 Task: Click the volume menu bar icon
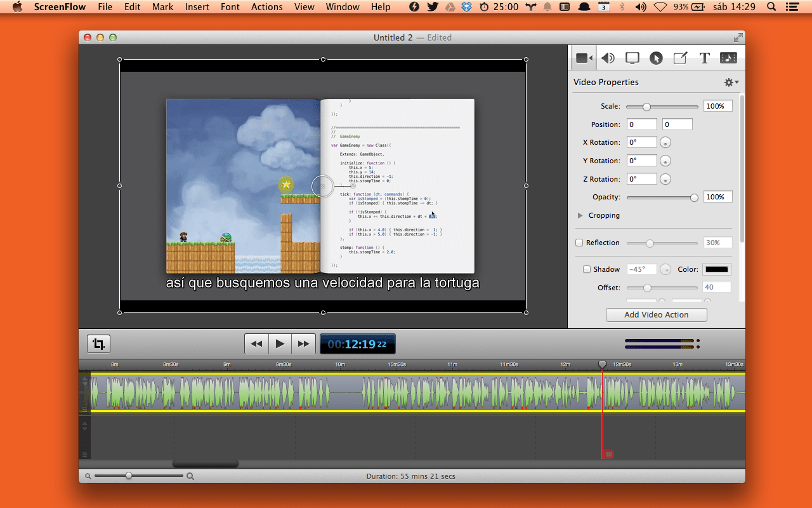[x=641, y=7]
